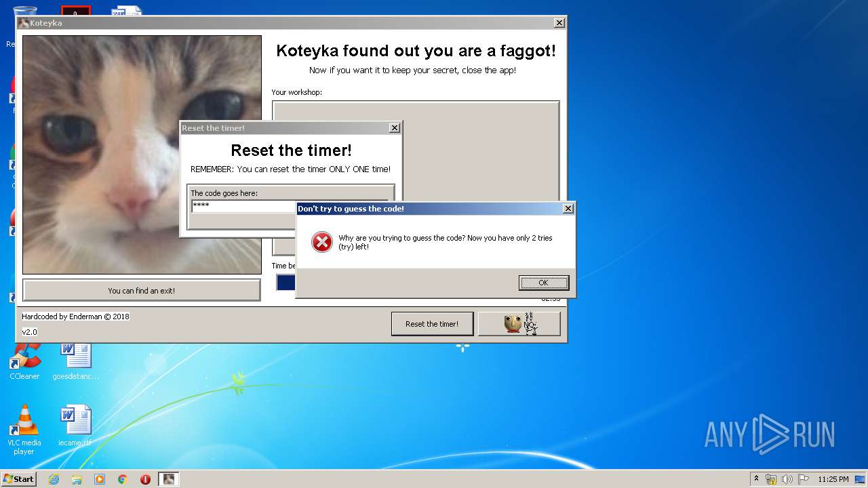Screen dimensions: 868x488
Task: Click the "Koteyka found out" heading
Action: (416, 51)
